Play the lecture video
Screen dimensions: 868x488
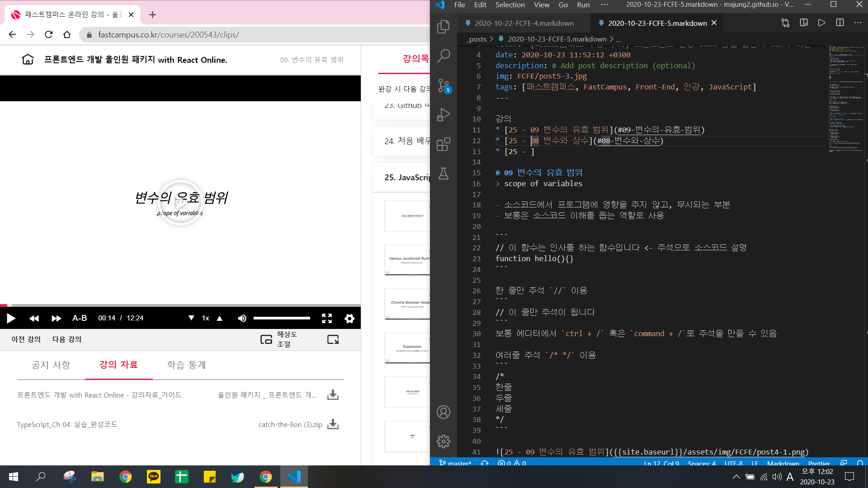[11, 318]
